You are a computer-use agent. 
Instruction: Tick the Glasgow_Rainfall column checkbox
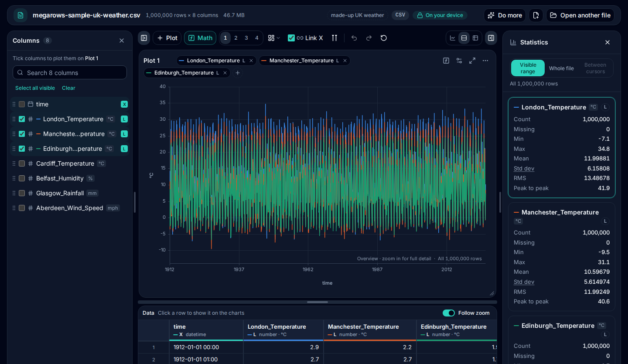pos(22,193)
